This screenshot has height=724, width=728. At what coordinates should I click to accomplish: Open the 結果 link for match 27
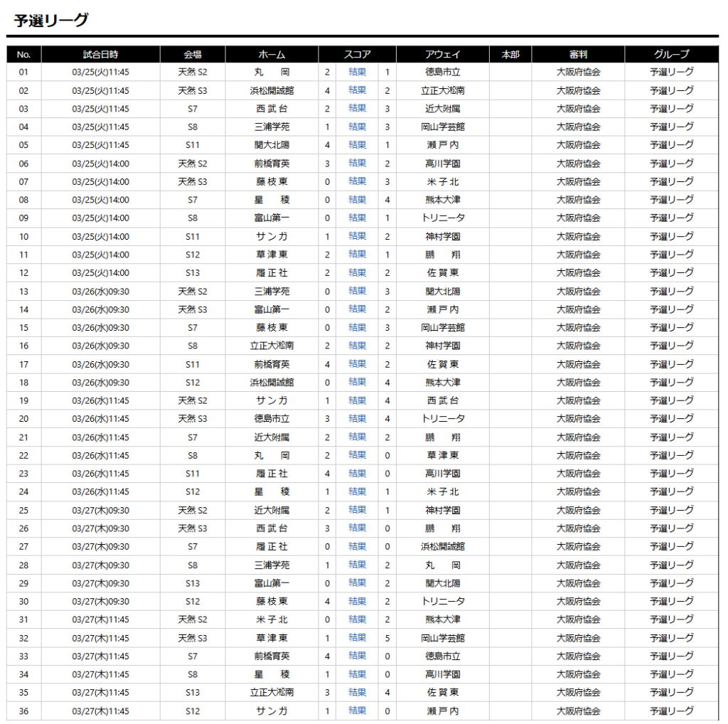point(357,547)
